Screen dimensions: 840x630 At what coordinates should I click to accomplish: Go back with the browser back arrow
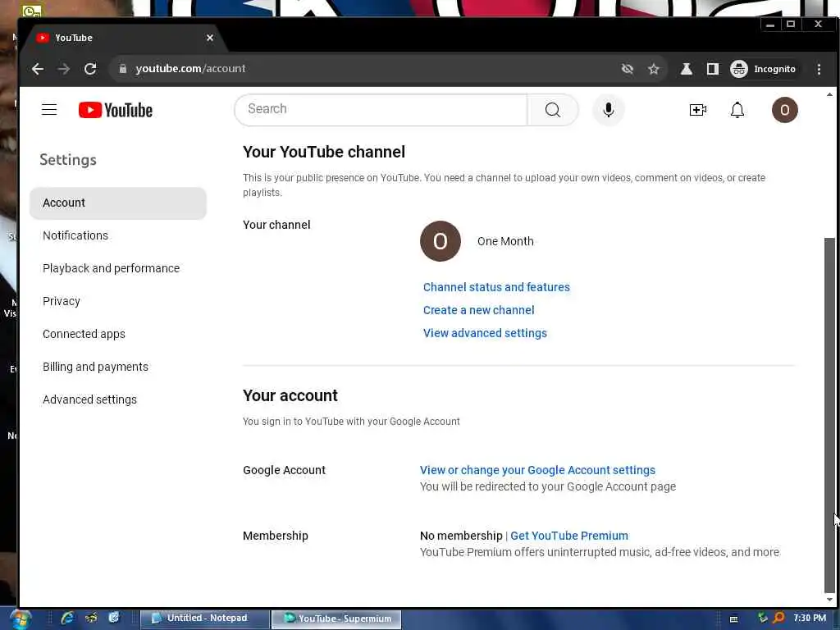(x=38, y=69)
